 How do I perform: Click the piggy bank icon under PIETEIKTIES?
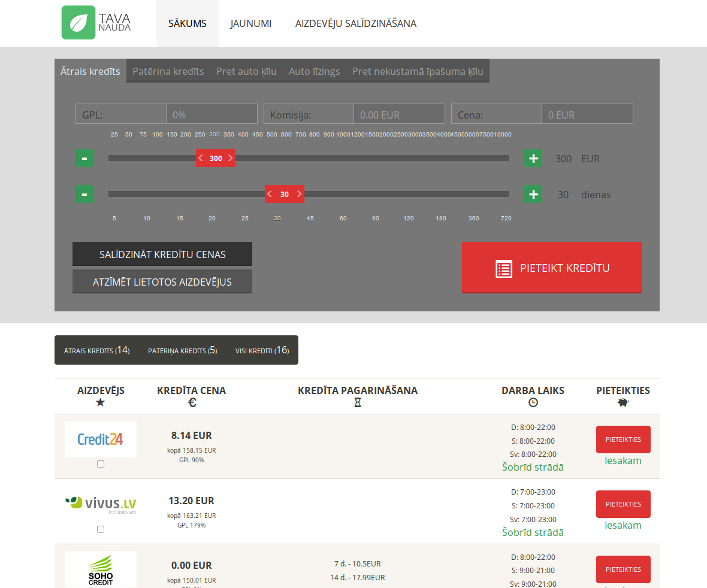(623, 402)
